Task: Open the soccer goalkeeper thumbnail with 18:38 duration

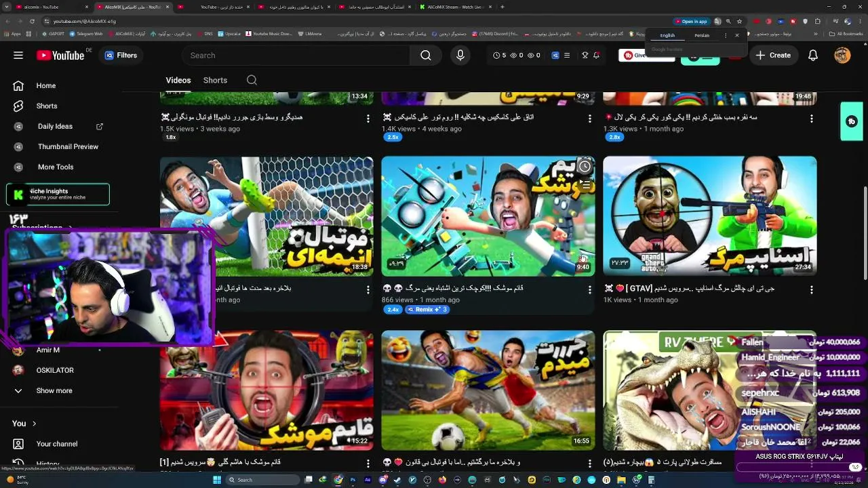Action: tap(267, 216)
